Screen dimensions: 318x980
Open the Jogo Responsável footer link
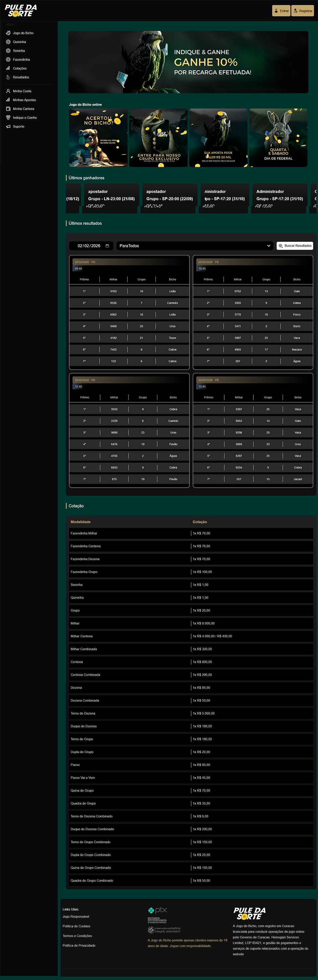pos(76,916)
